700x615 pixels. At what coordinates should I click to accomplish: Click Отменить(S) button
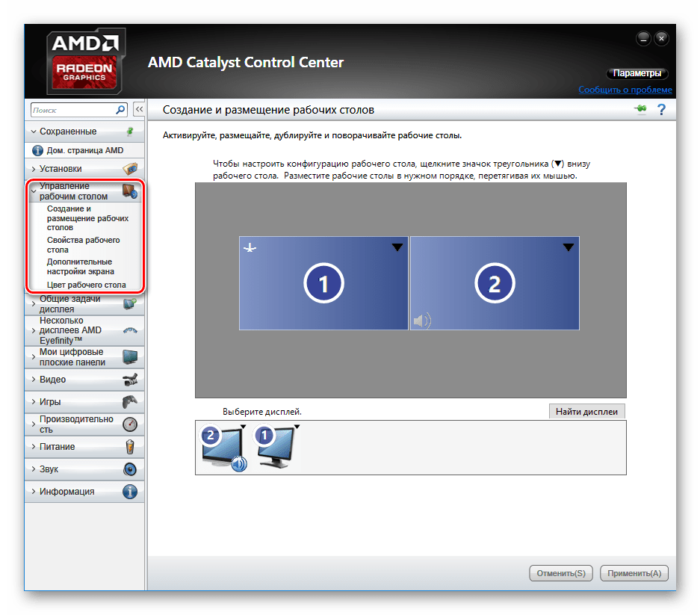pos(561,573)
